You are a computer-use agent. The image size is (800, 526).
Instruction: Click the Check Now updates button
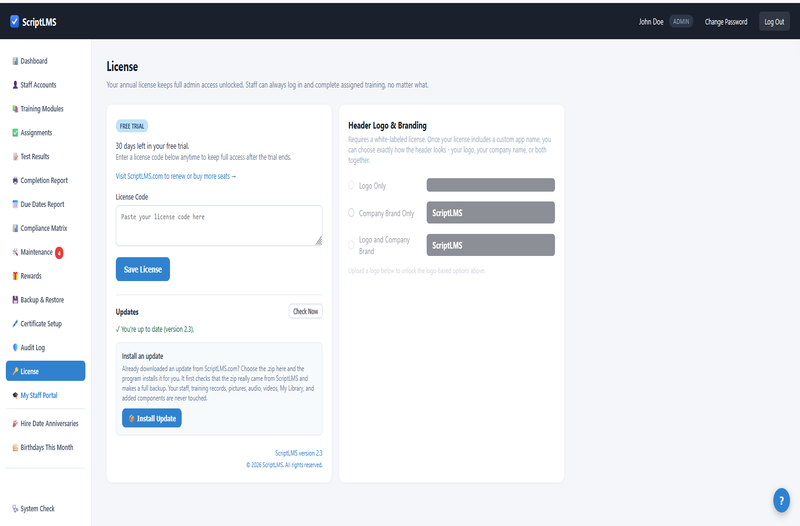[x=306, y=311]
